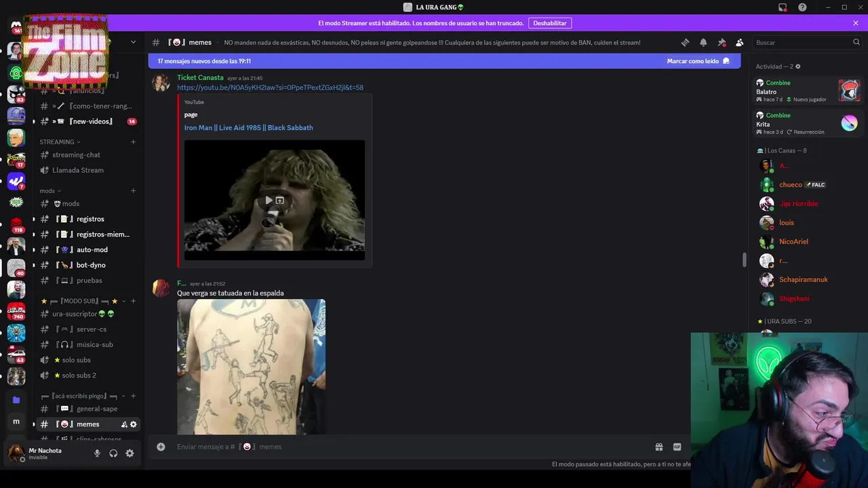Open the YouTube link in Ticket Canasta's message
Image resolution: width=868 pixels, height=488 pixels.
(270, 87)
